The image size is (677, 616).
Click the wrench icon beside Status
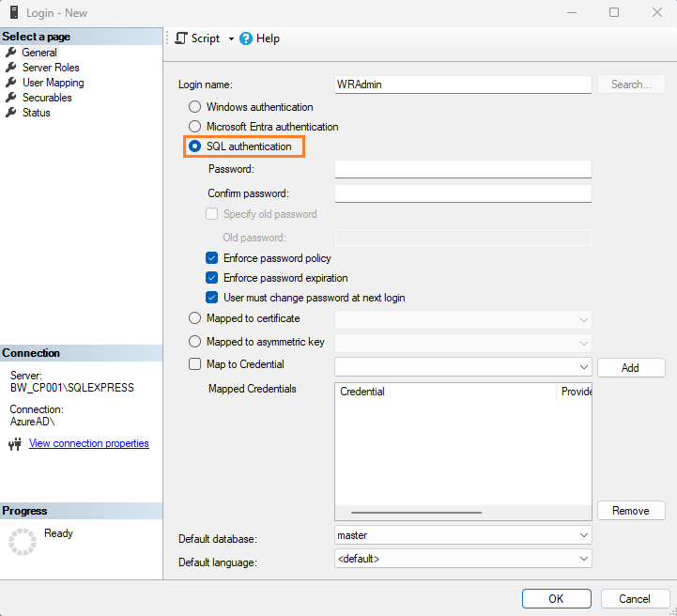[10, 113]
